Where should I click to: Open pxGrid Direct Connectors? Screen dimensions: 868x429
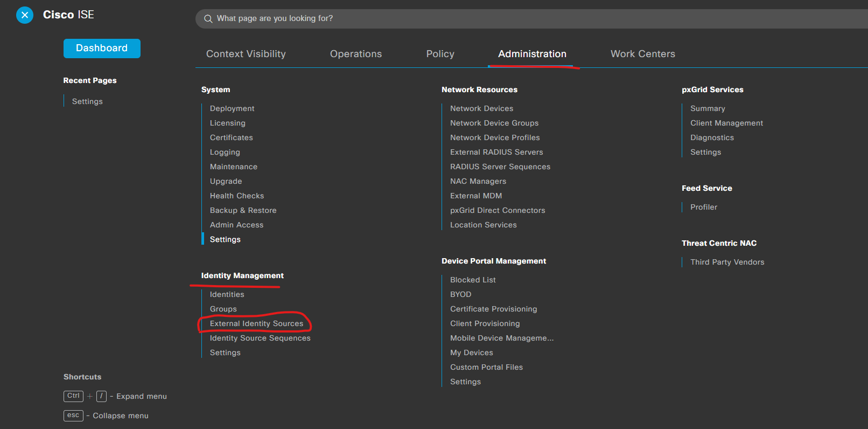point(498,210)
